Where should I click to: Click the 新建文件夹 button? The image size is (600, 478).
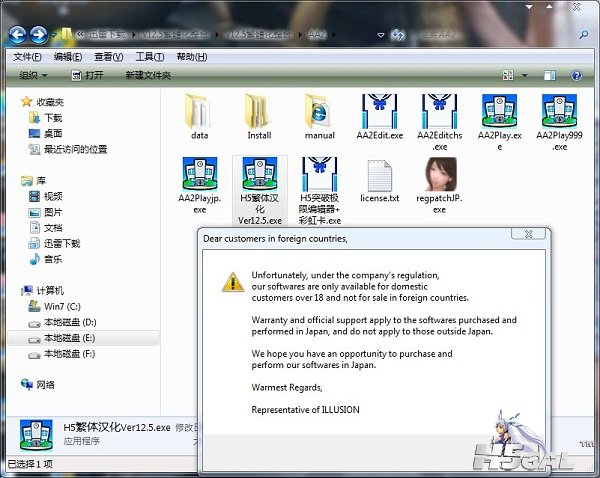click(148, 75)
